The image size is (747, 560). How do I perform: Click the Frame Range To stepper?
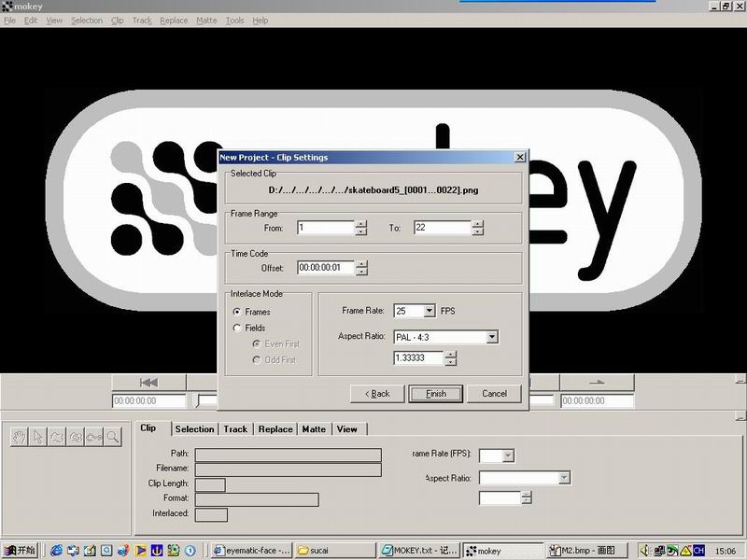[478, 228]
